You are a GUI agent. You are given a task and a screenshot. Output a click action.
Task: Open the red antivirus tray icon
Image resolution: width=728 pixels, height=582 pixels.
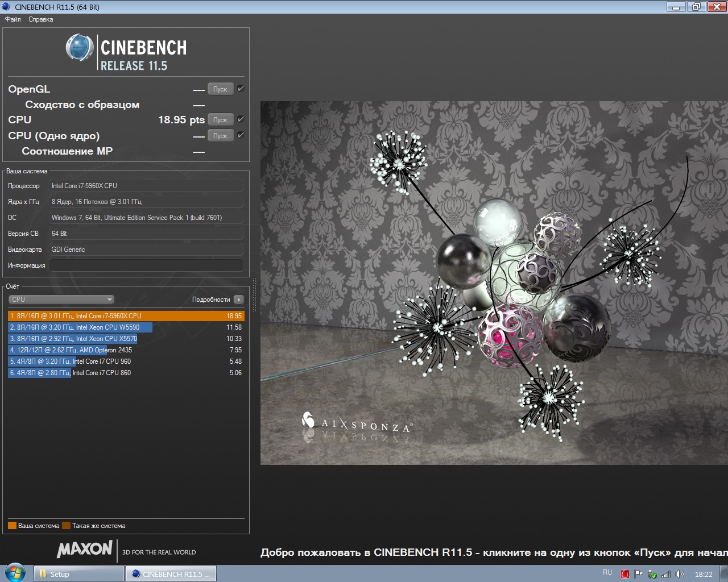coord(625,574)
